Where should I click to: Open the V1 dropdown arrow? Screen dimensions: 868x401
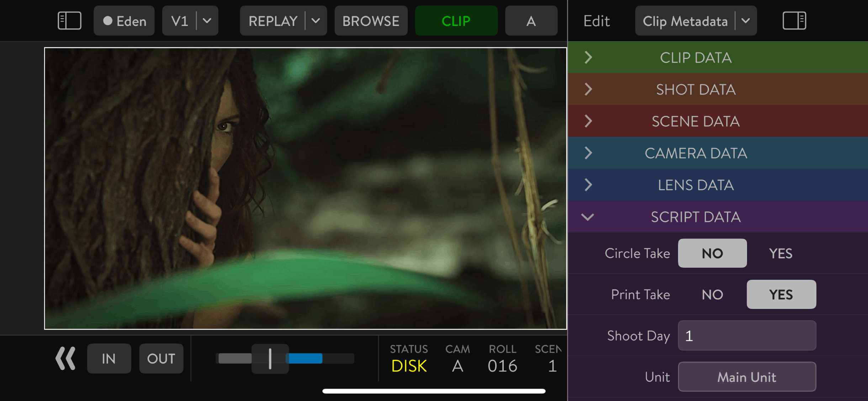pos(207,21)
